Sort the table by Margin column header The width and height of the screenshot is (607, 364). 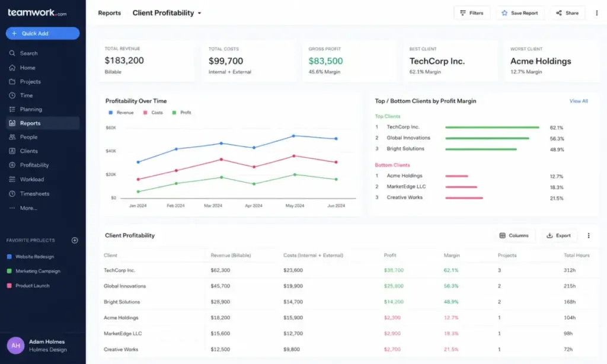coord(452,255)
